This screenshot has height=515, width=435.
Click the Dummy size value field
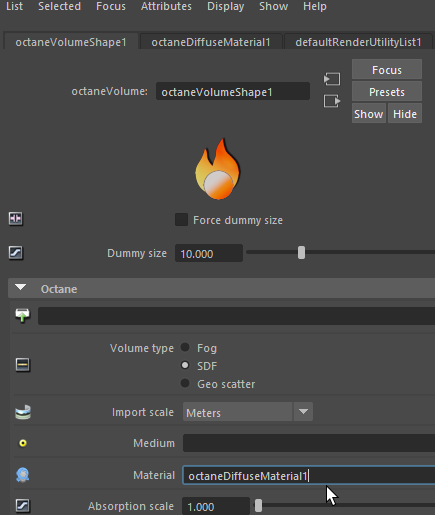209,253
